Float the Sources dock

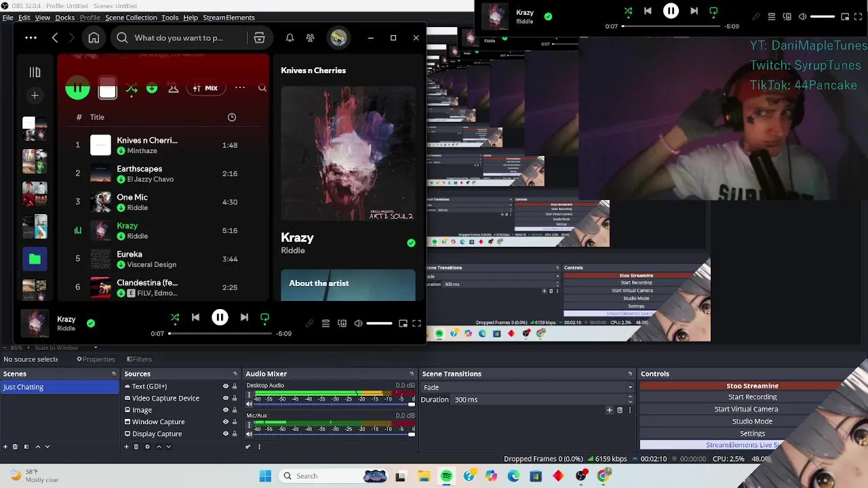[235, 374]
